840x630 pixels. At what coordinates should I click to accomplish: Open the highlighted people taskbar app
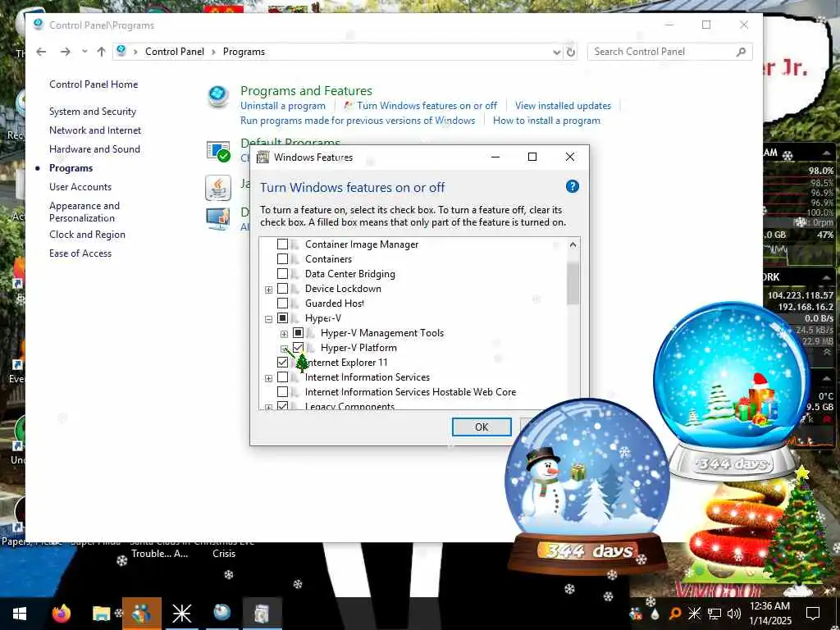coord(141,614)
